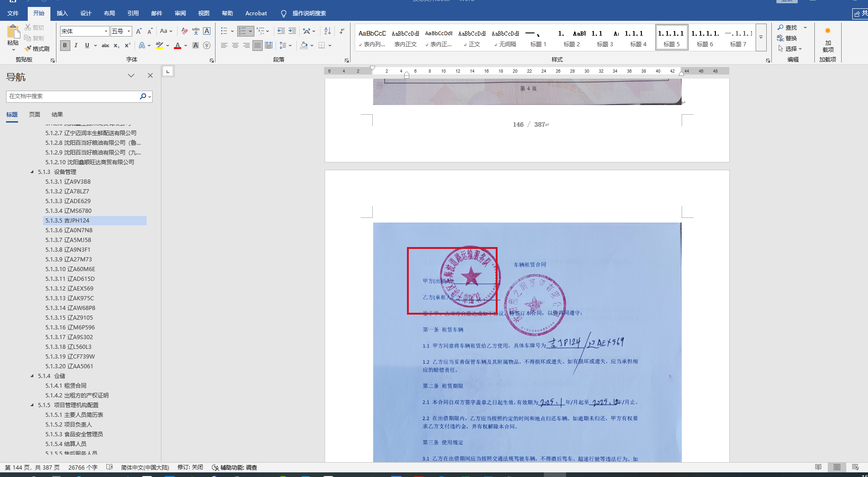
Task: Switch to the 布局 (Layout) ribbon tab
Action: coord(110,13)
